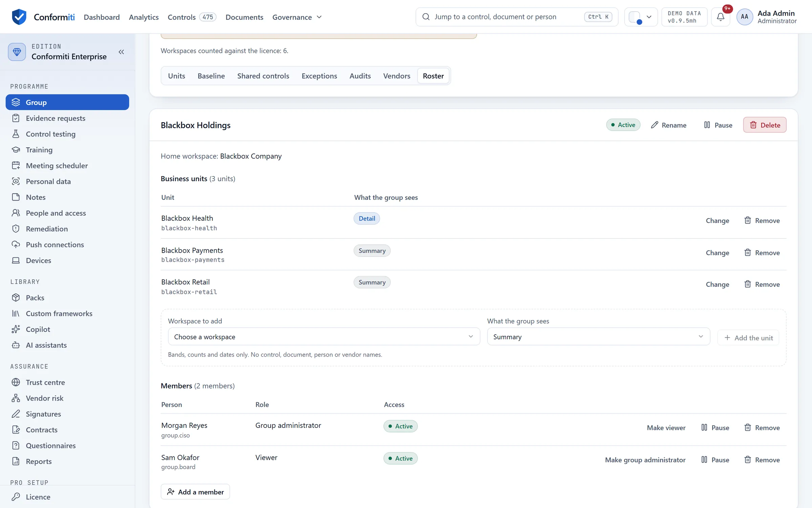Image resolution: width=812 pixels, height=508 pixels.
Task: Open Meeting scheduler
Action: point(67,166)
